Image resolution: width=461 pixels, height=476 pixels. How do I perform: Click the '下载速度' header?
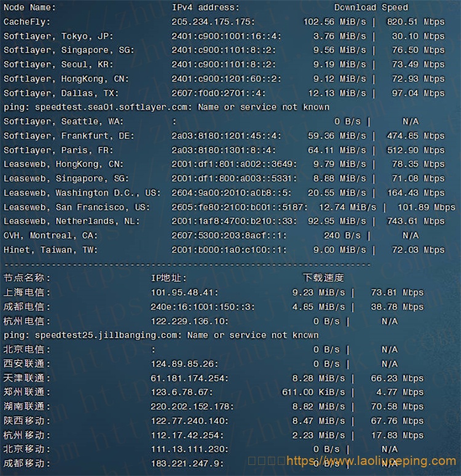[323, 278]
